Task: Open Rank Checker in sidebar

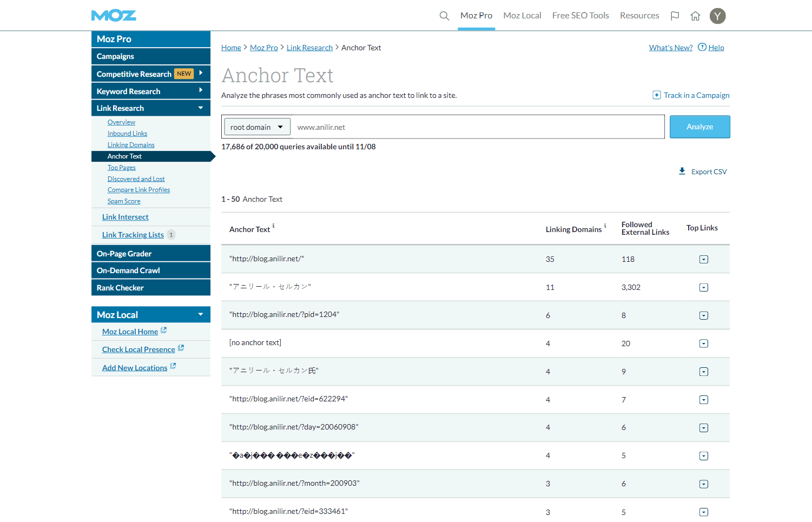Action: pyautogui.click(x=151, y=288)
